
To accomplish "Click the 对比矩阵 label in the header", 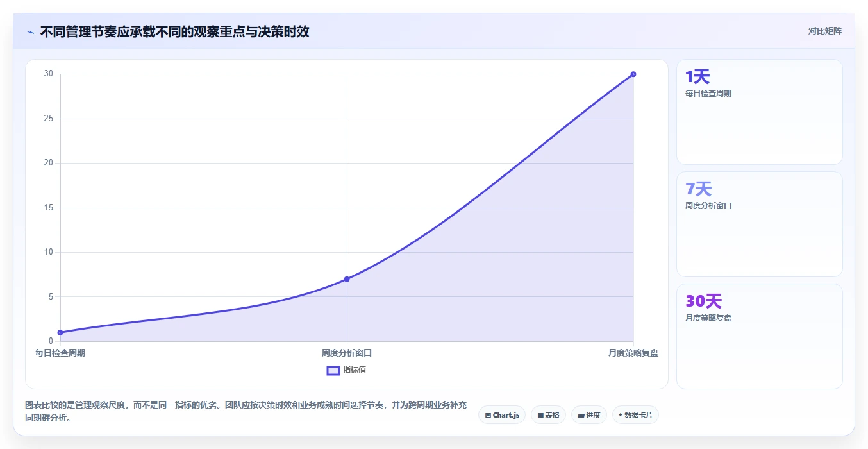I will click(x=824, y=31).
